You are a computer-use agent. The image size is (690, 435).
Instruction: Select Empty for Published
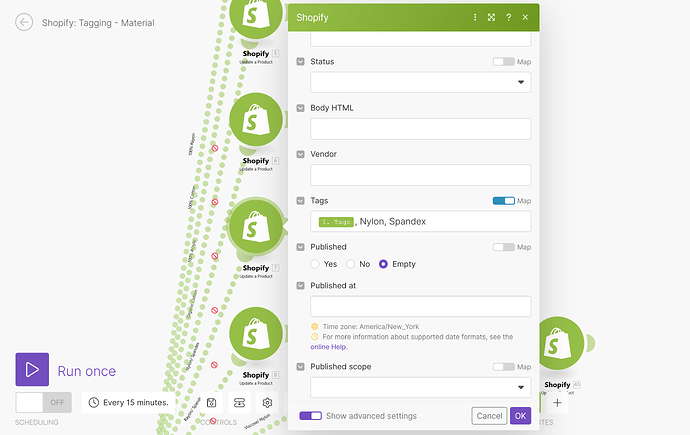[x=383, y=264]
